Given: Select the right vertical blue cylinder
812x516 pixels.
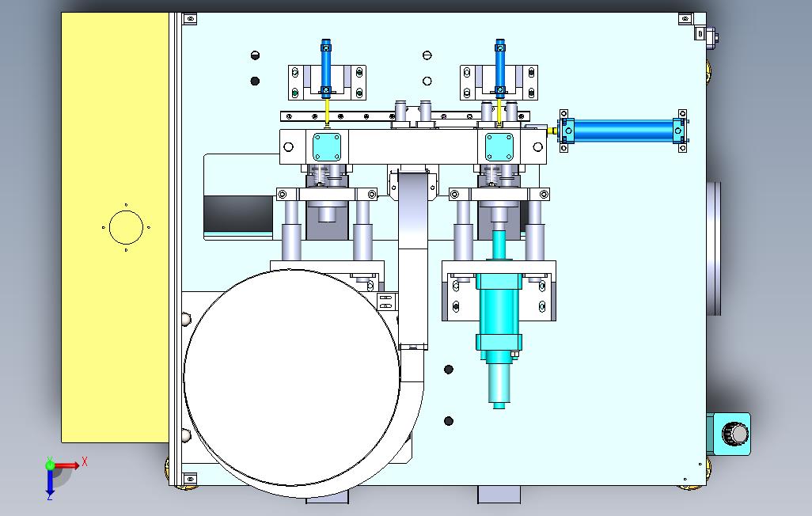Looking at the screenshot, I should (499, 68).
